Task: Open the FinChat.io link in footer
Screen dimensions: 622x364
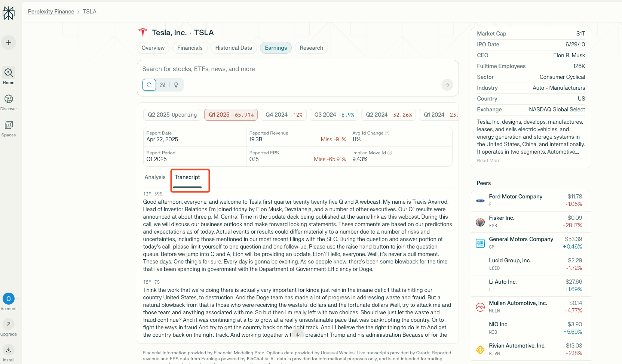Action: click(x=258, y=359)
